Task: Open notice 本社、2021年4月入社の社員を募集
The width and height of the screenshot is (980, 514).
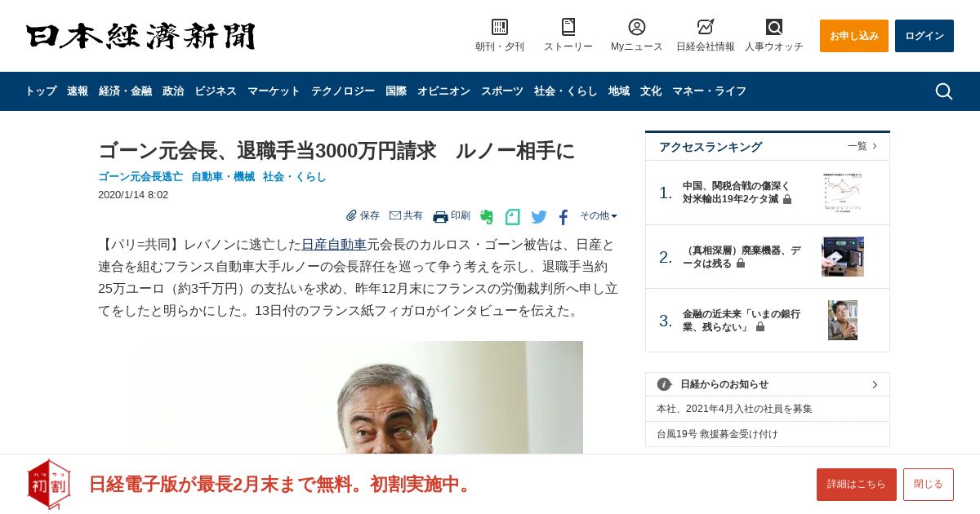Action: click(734, 409)
